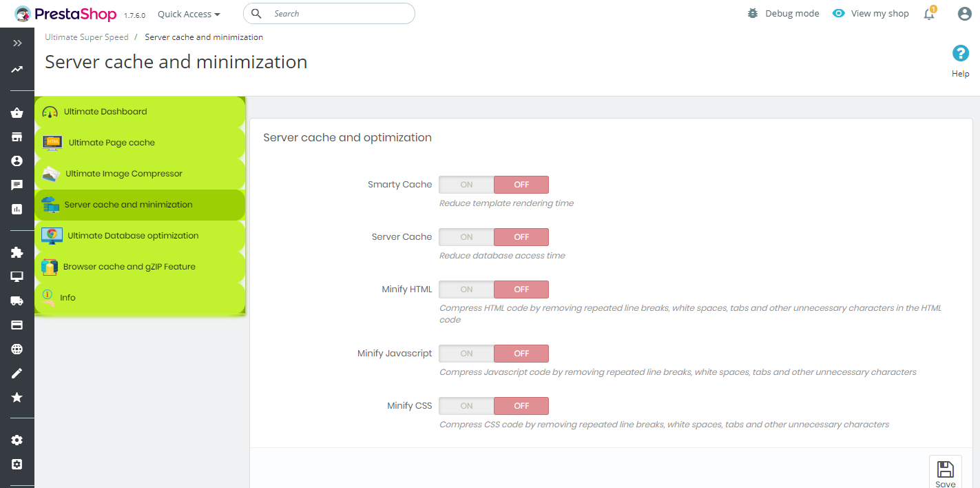Open the Quick Access dropdown
This screenshot has width=980, height=488.
point(189,14)
